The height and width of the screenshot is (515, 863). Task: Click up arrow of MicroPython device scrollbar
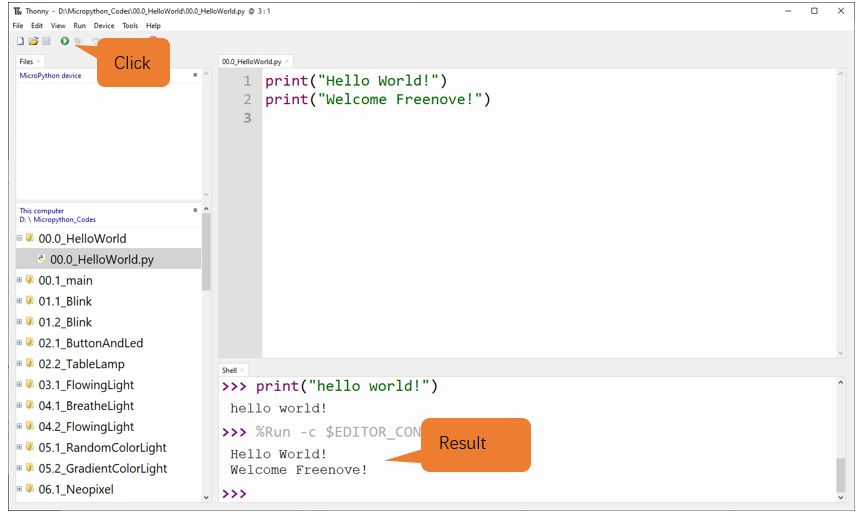click(206, 74)
